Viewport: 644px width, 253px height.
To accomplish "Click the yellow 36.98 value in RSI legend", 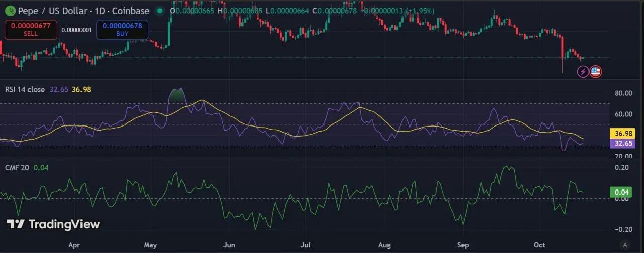I will 82,89.
